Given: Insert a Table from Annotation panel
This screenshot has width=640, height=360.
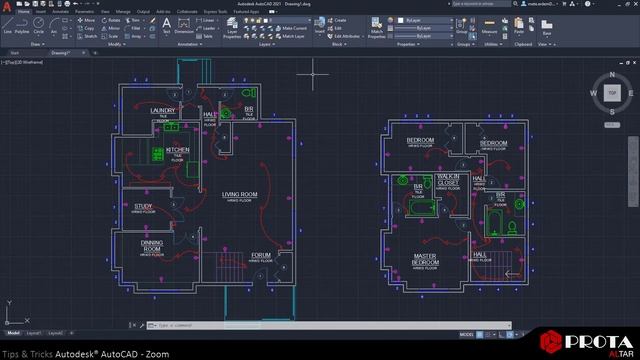Looking at the screenshot, I should point(204,36).
